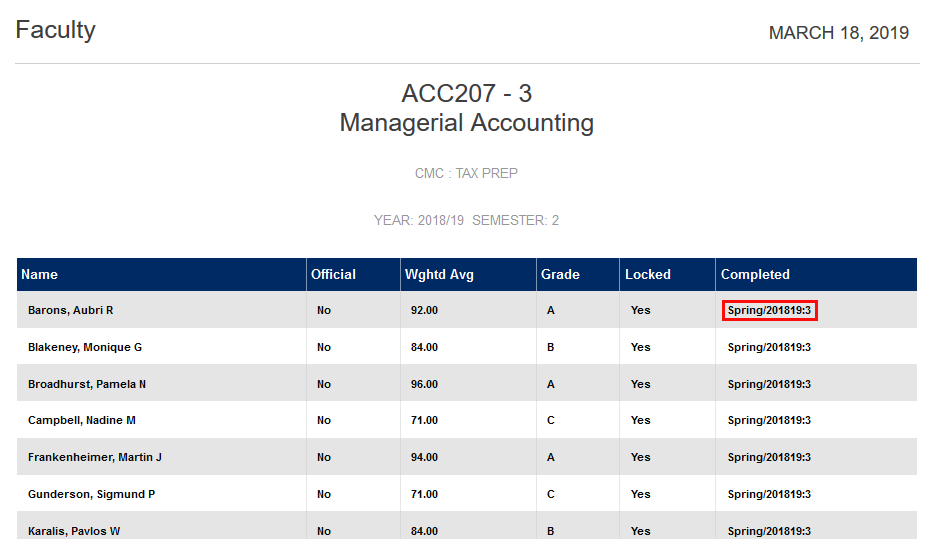Click the Completed column header
The height and width of the screenshot is (539, 936).
click(x=755, y=275)
